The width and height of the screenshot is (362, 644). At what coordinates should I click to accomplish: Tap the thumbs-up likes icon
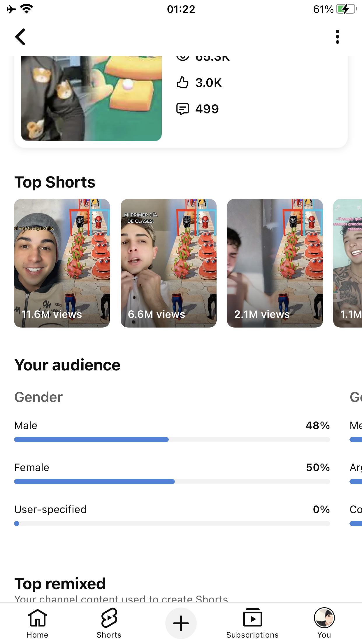[x=183, y=83]
